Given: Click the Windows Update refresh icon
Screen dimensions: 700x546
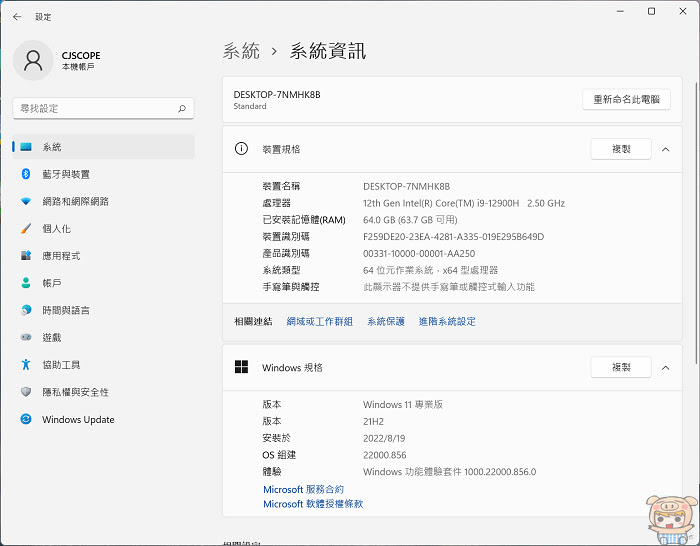Looking at the screenshot, I should pos(26,419).
